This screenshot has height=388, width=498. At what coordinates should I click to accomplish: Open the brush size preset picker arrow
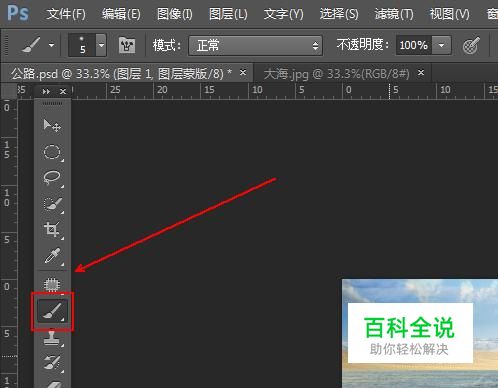[101, 45]
